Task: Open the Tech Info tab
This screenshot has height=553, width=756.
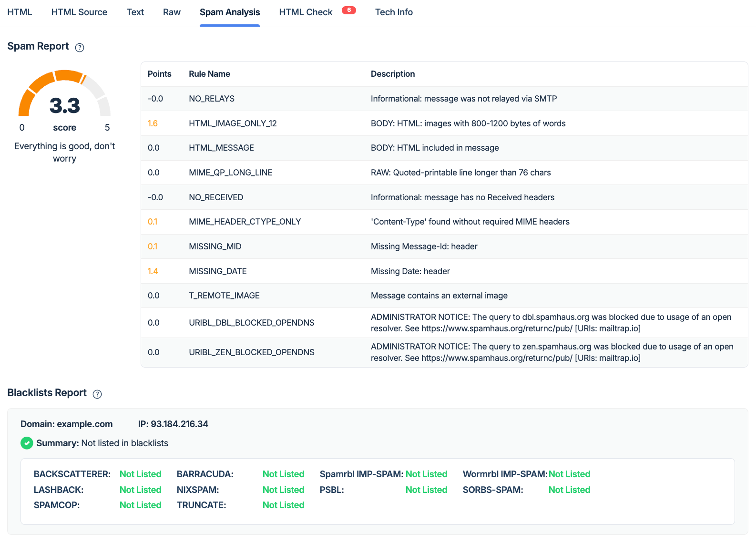Action: click(394, 12)
